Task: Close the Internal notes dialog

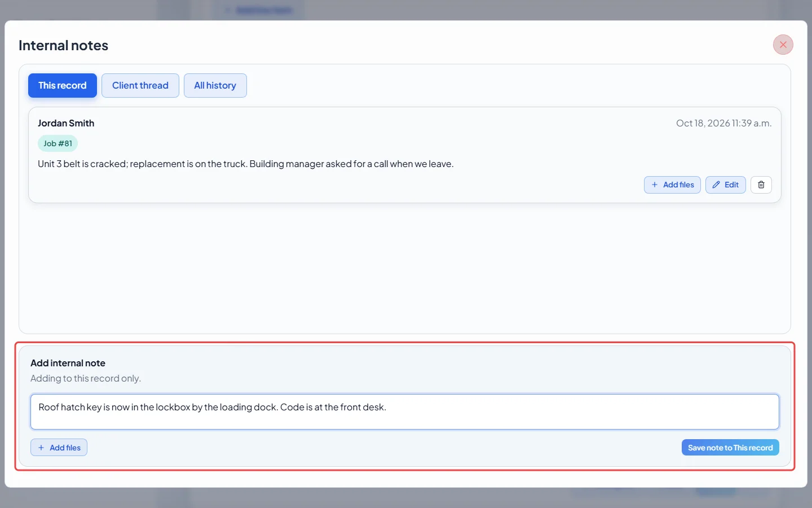Action: [x=783, y=45]
